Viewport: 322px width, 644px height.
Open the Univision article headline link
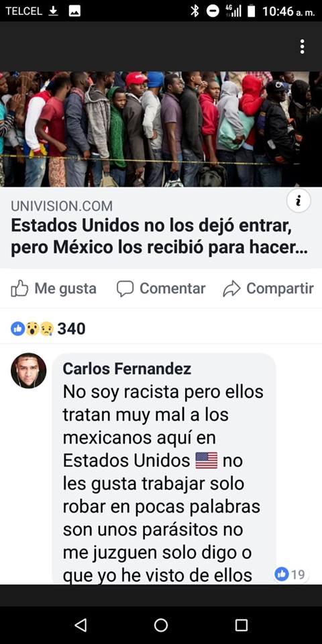point(160,237)
